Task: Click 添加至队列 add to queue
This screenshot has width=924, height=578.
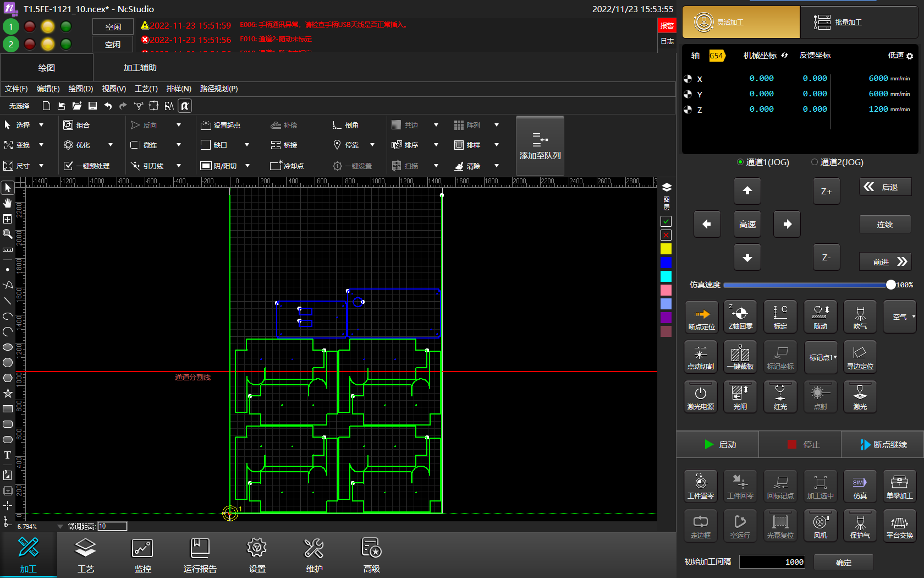Action: (x=540, y=146)
